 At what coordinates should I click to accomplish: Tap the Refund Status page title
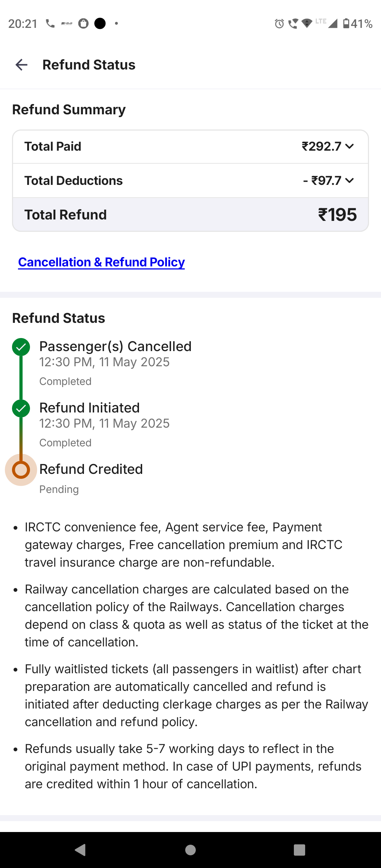tap(89, 65)
